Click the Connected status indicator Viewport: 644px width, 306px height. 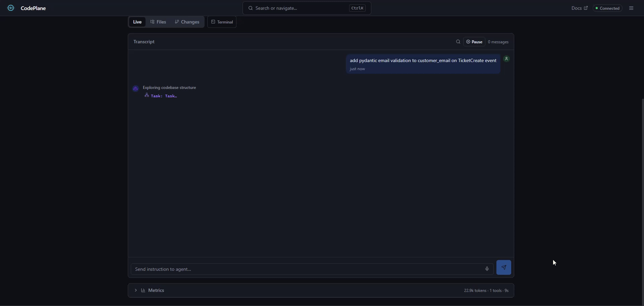tap(607, 8)
